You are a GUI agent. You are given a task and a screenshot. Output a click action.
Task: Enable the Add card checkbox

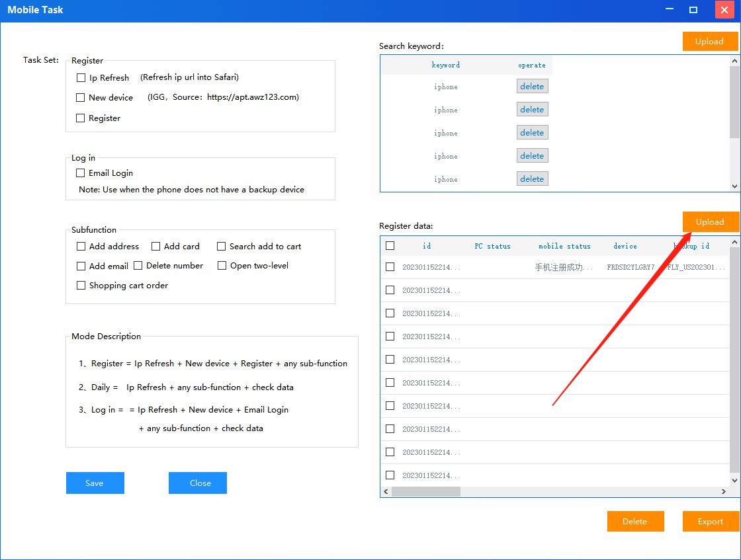click(x=155, y=247)
